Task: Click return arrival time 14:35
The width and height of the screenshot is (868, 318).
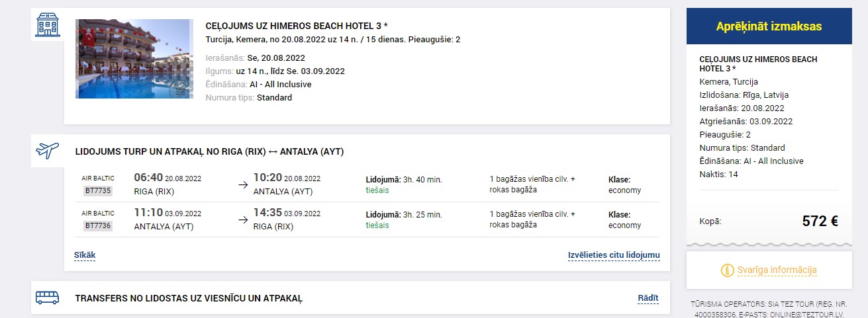Action: click(x=267, y=213)
